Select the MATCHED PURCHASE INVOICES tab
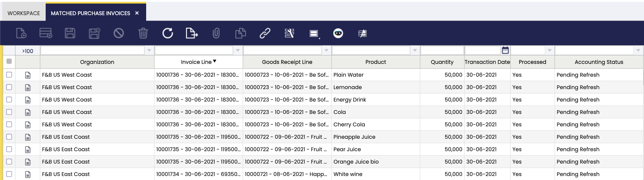Image resolution: width=644 pixels, height=180 pixels. click(90, 13)
